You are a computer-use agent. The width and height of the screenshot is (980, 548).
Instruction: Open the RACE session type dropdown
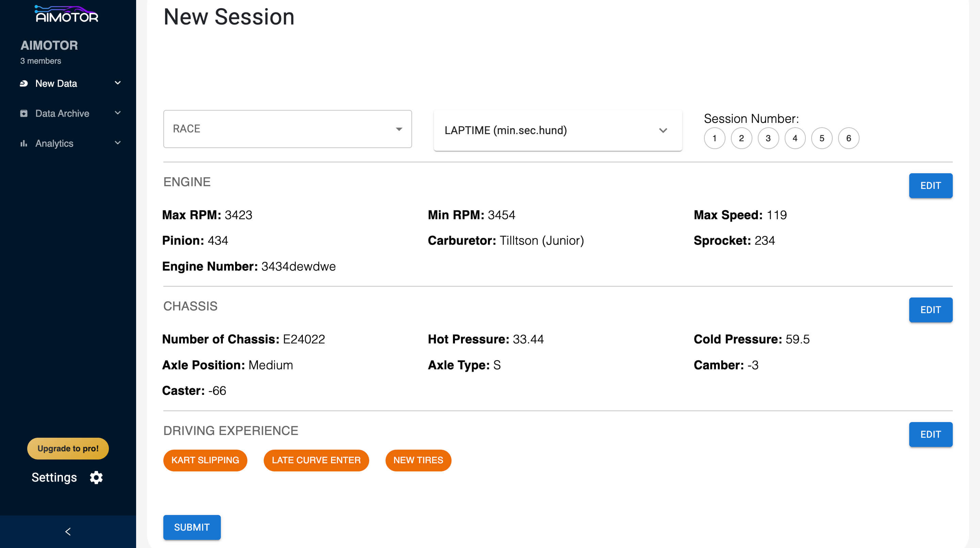tap(287, 129)
